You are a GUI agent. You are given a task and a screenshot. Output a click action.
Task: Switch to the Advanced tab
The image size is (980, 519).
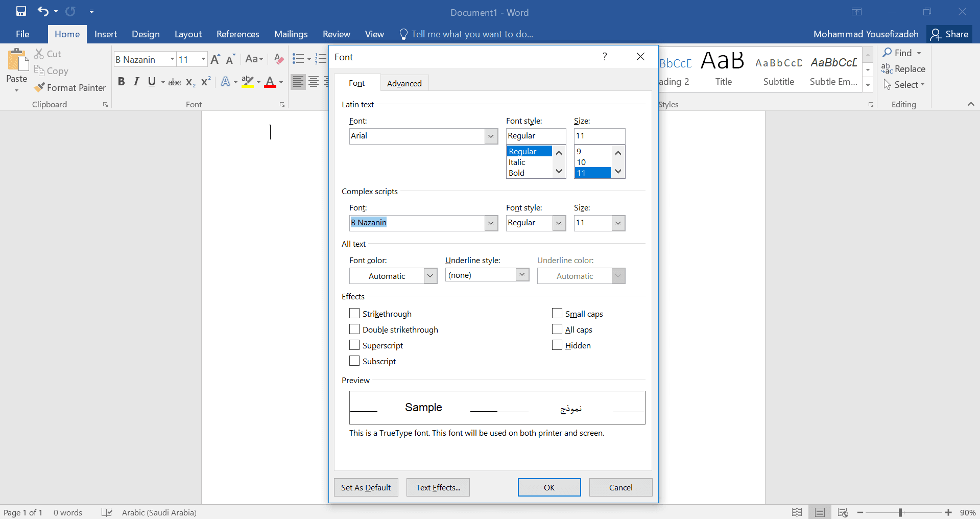[x=404, y=83]
